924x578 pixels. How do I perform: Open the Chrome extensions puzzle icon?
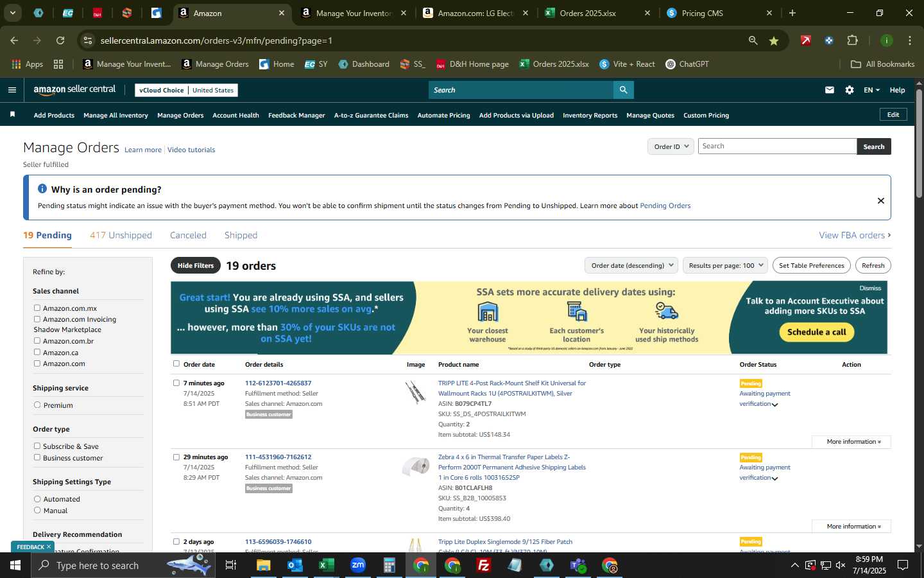(x=853, y=40)
